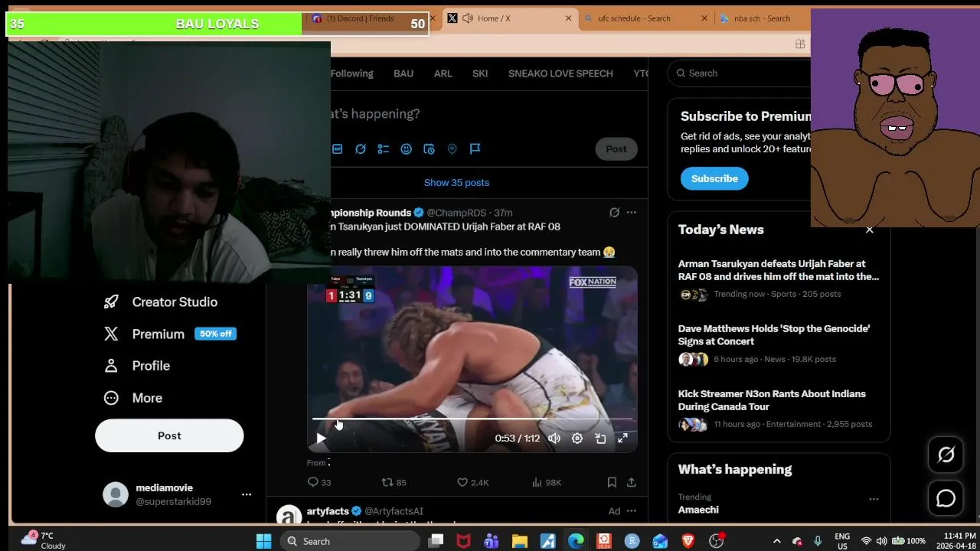This screenshot has height=551, width=980.
Task: Close the Today's News panel
Action: click(x=870, y=230)
